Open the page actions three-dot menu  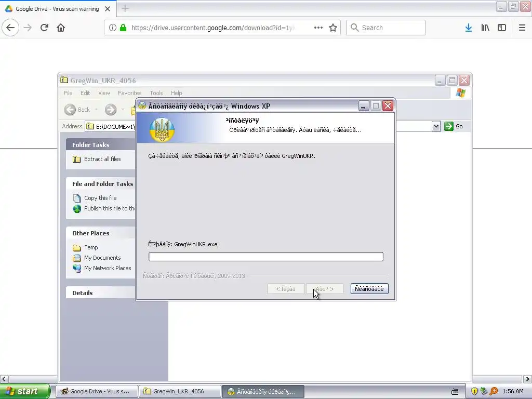click(318, 28)
